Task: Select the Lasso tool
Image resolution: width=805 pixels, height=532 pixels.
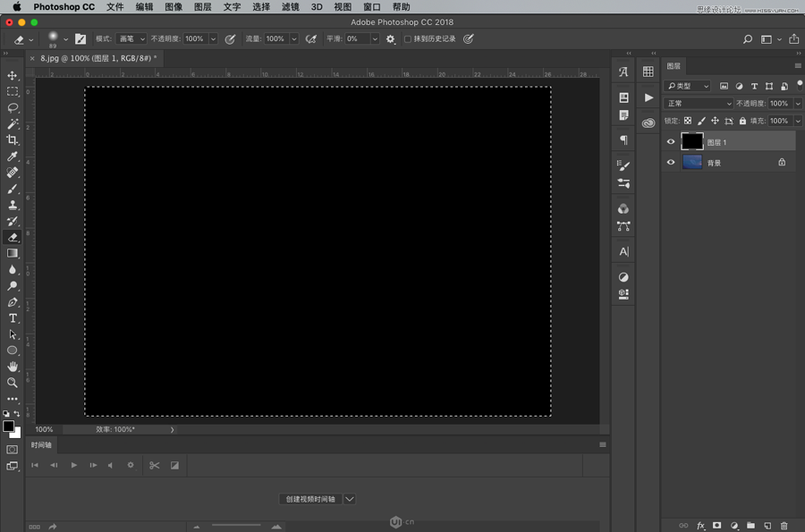Action: click(13, 107)
